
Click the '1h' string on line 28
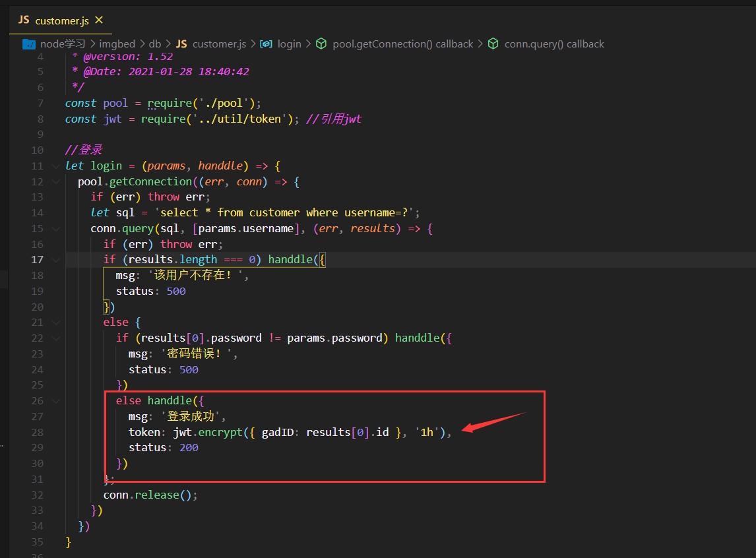point(426,432)
